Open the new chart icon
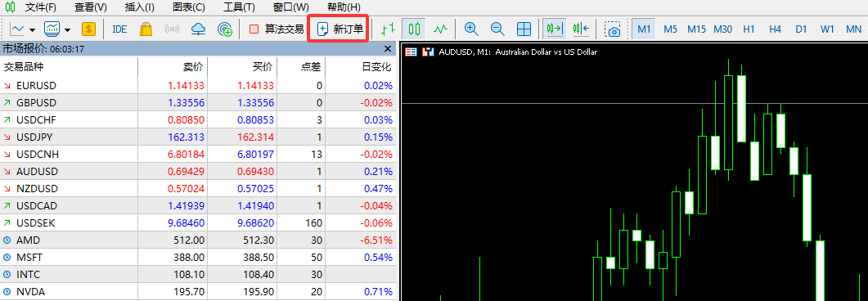This screenshot has width=868, height=301. point(18,29)
